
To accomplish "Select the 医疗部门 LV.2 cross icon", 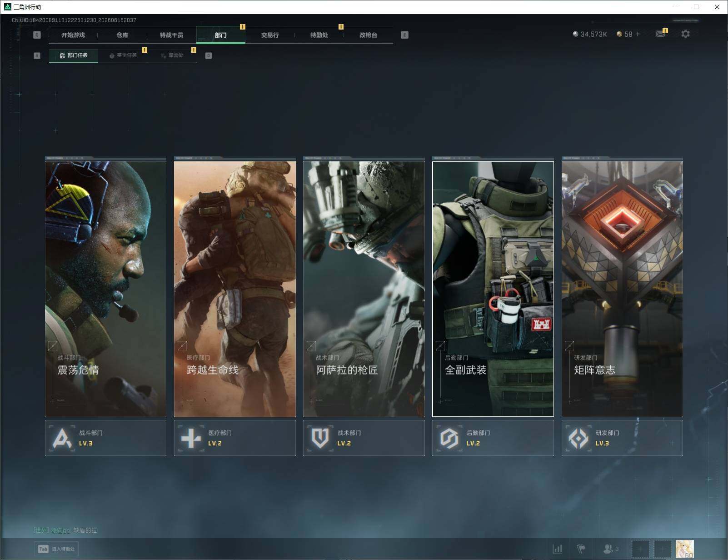I will (191, 438).
